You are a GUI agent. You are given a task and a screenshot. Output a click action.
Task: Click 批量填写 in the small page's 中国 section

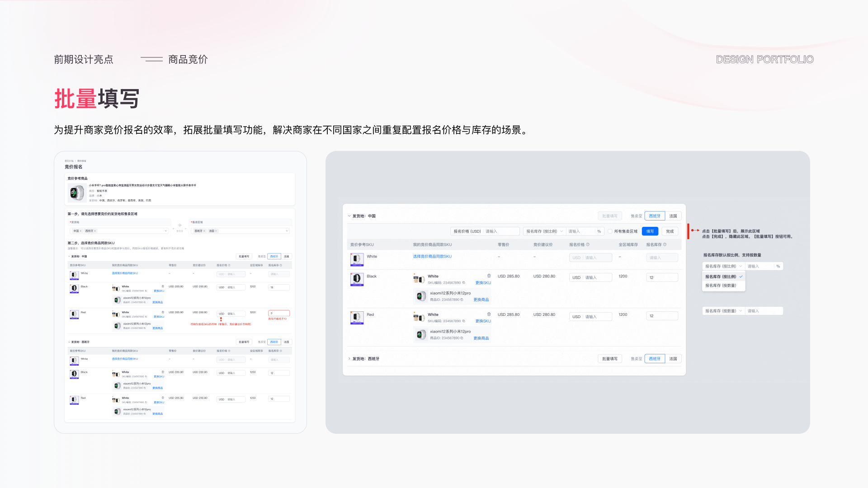[244, 256]
